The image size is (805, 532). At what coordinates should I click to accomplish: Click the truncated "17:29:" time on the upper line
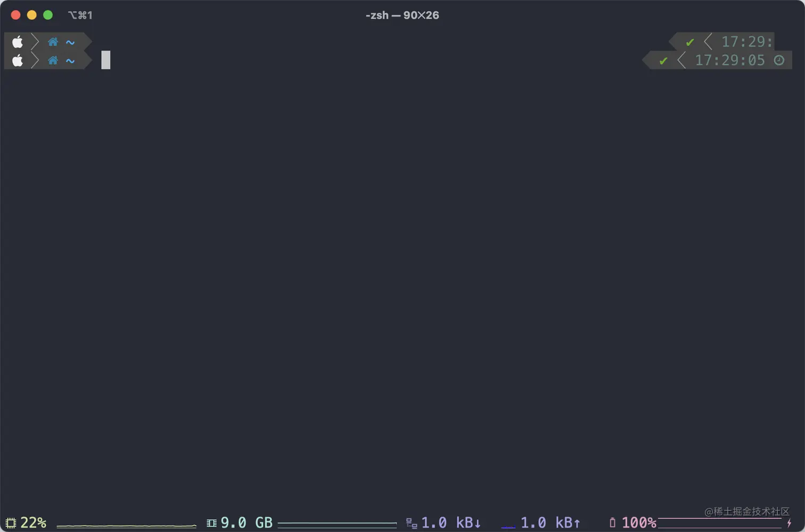tap(747, 42)
